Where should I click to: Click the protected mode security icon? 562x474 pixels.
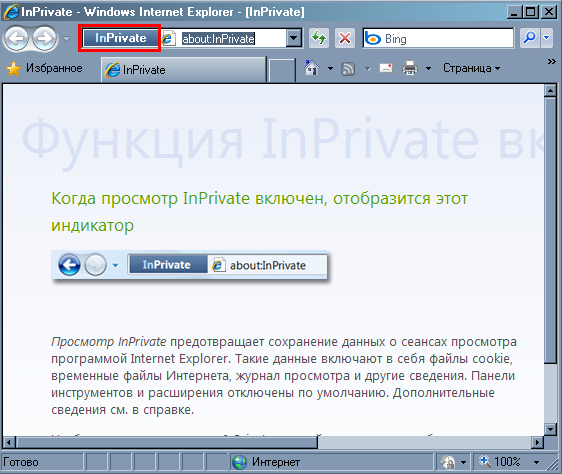point(448,462)
